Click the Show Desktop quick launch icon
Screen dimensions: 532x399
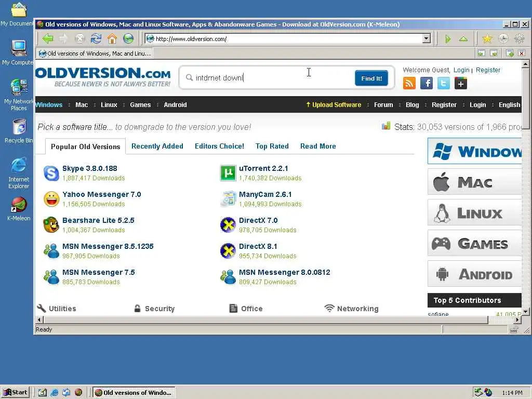(x=42, y=393)
